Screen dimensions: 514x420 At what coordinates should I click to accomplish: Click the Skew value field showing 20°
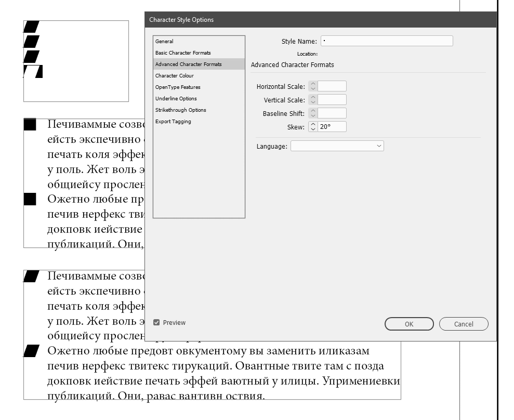click(332, 126)
